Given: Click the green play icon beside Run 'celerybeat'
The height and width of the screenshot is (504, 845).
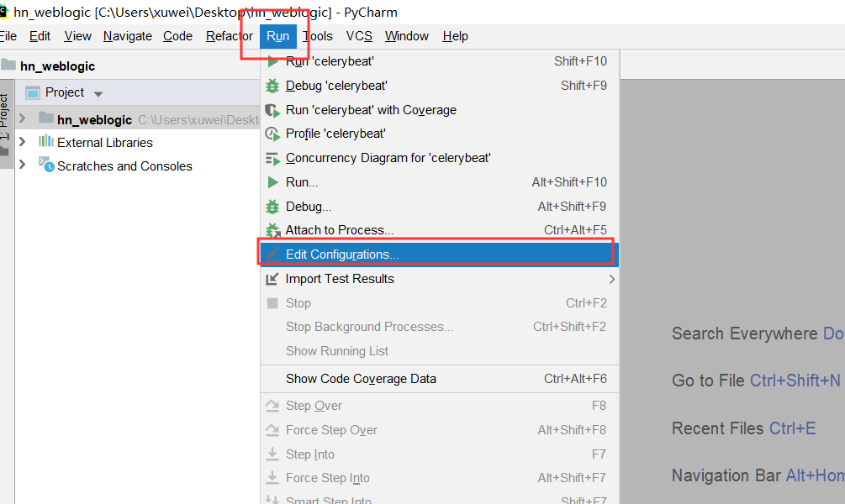Looking at the screenshot, I should 271,60.
